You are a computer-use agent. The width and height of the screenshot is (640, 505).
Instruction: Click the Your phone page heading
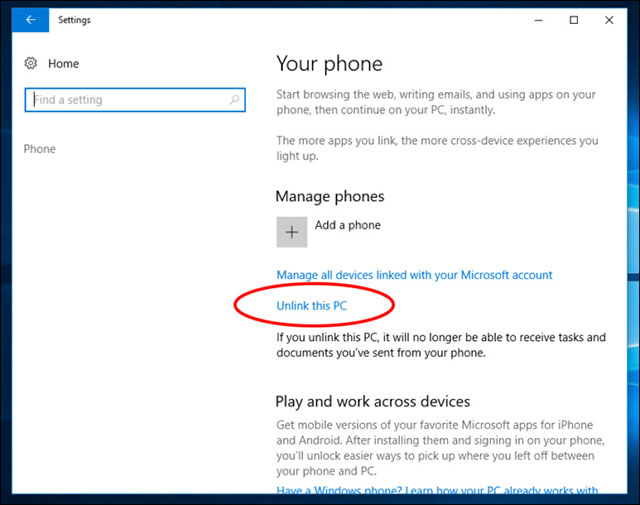point(329,64)
